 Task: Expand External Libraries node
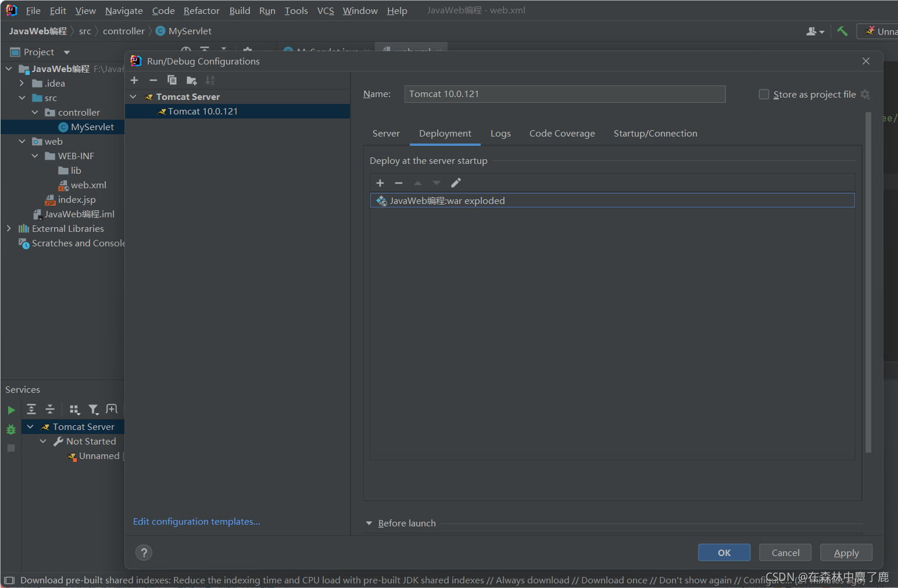[x=9, y=228]
